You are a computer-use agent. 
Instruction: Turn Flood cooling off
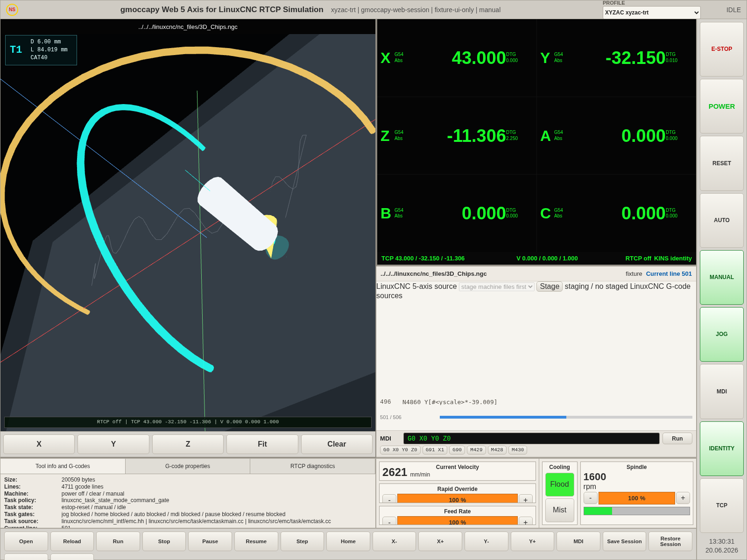coord(559,484)
